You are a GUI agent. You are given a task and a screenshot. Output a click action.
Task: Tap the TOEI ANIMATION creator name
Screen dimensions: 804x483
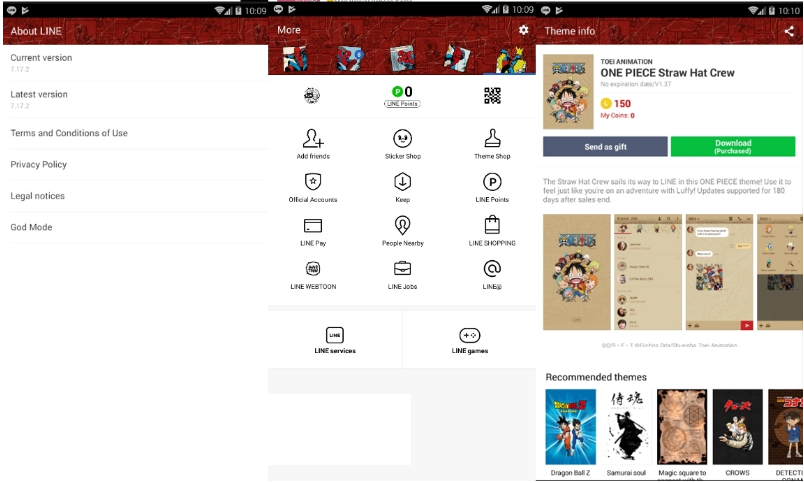point(627,62)
